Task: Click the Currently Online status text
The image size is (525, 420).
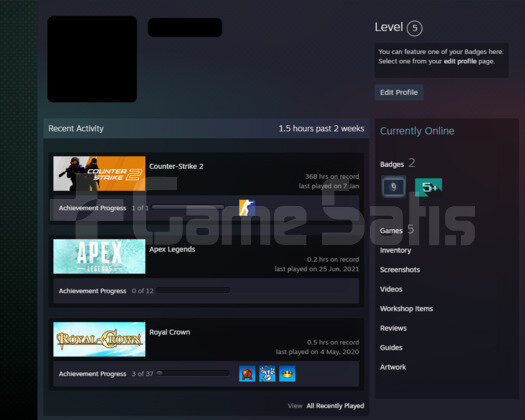Action: click(417, 131)
